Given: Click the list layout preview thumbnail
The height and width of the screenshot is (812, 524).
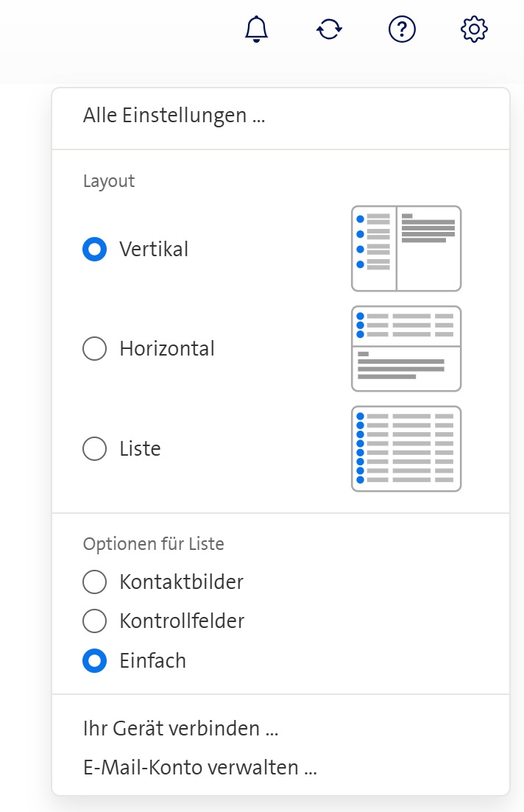Looking at the screenshot, I should [406, 448].
